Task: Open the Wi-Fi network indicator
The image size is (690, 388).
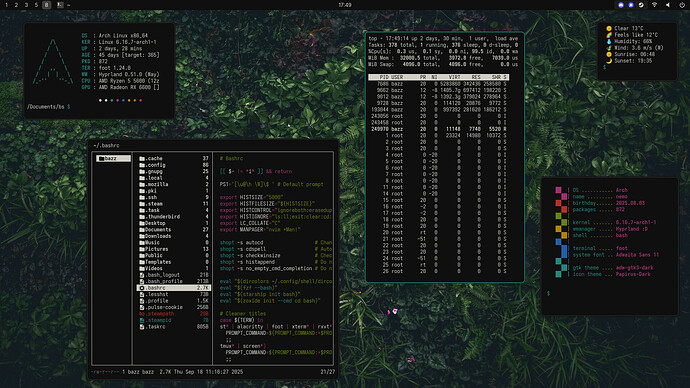Action: [654, 5]
